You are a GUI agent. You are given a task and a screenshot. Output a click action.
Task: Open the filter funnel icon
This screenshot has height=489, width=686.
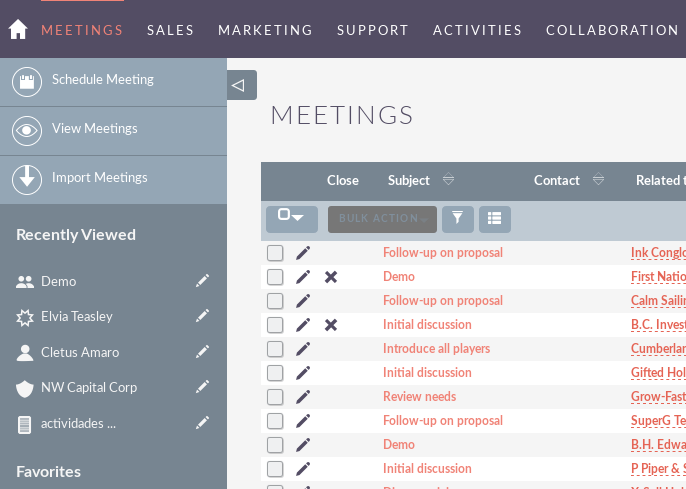458,218
